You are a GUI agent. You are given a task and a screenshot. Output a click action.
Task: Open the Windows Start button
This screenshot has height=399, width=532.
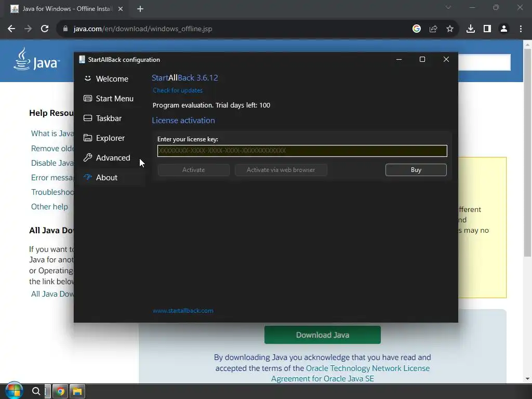14,391
